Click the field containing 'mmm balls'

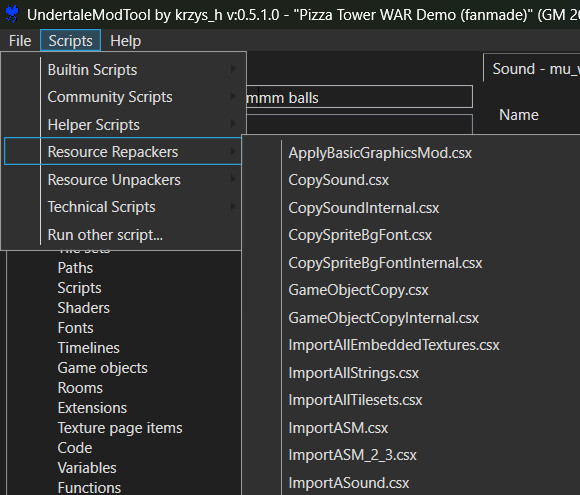(x=359, y=97)
